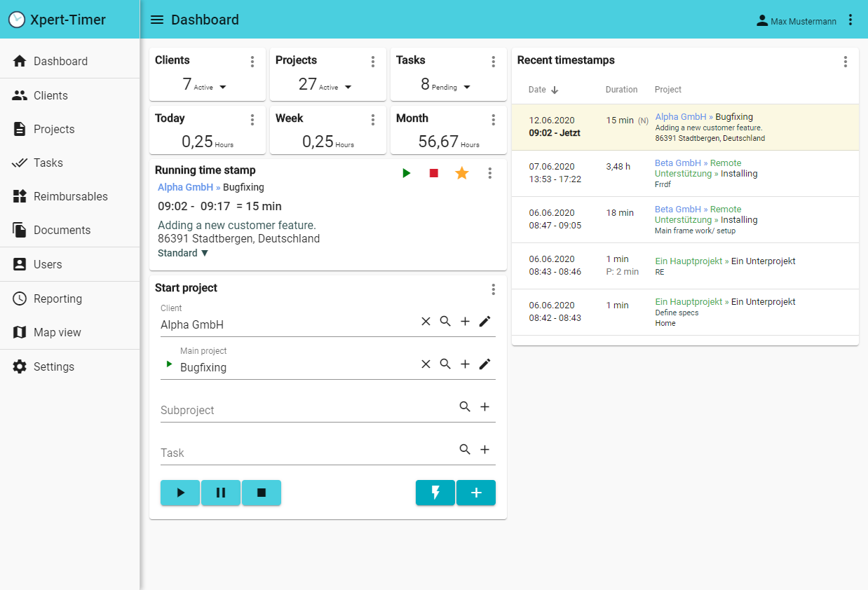Select the 06.06.2020 08:47 - 09:05 timestamp row
The width and height of the screenshot is (868, 590).
coord(685,220)
